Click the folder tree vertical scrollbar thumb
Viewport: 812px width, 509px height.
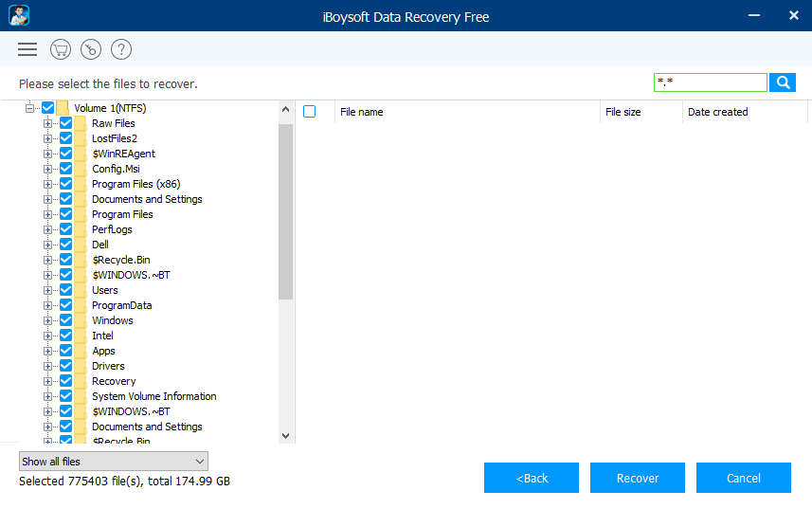(x=285, y=210)
